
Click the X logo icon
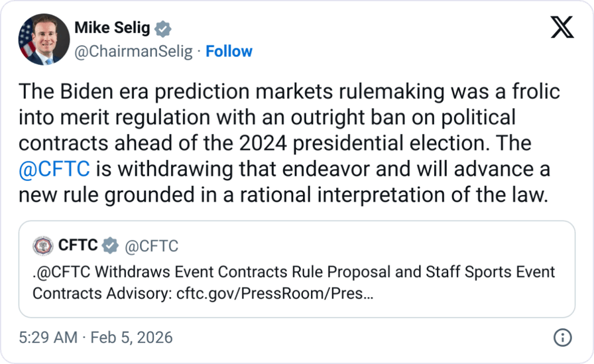pyautogui.click(x=562, y=28)
